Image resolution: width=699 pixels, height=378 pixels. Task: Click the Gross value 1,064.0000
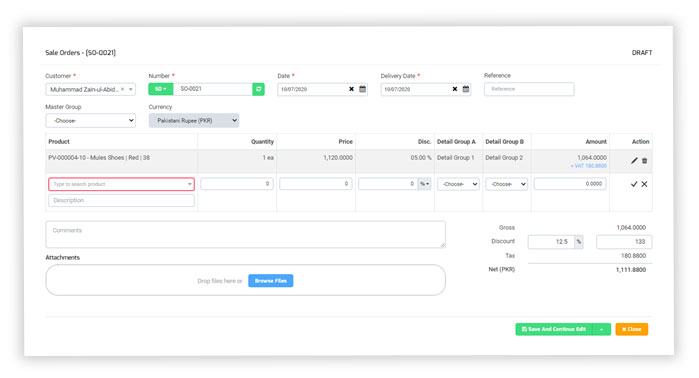[x=631, y=228]
